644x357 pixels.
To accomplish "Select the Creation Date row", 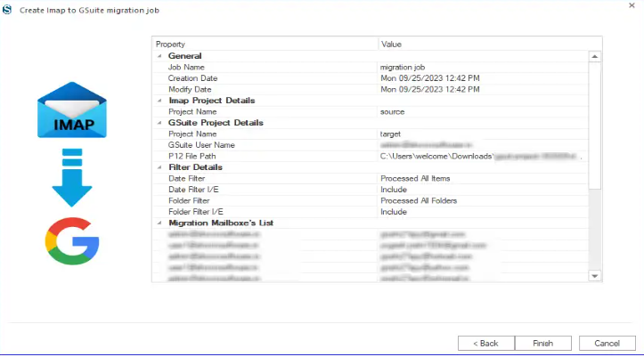I will tap(371, 78).
